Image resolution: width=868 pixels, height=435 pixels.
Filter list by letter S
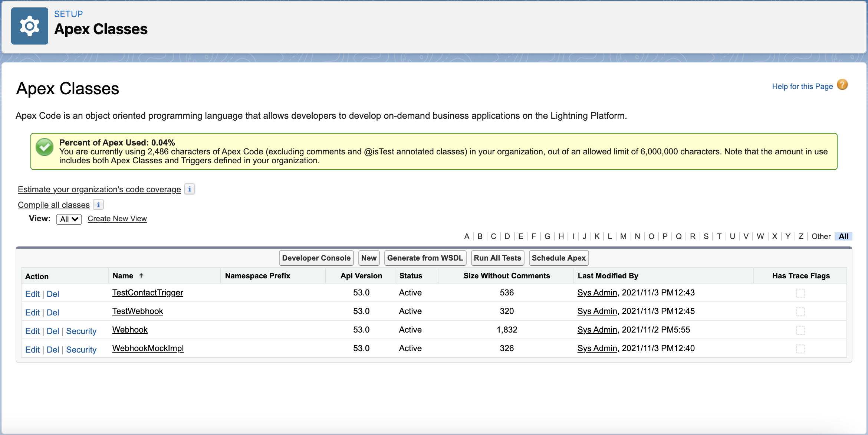[706, 236]
